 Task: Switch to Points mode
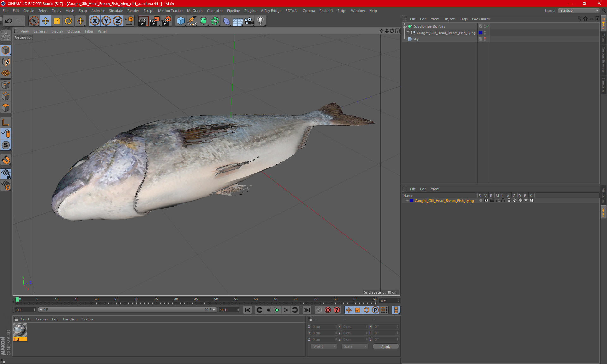pos(6,85)
